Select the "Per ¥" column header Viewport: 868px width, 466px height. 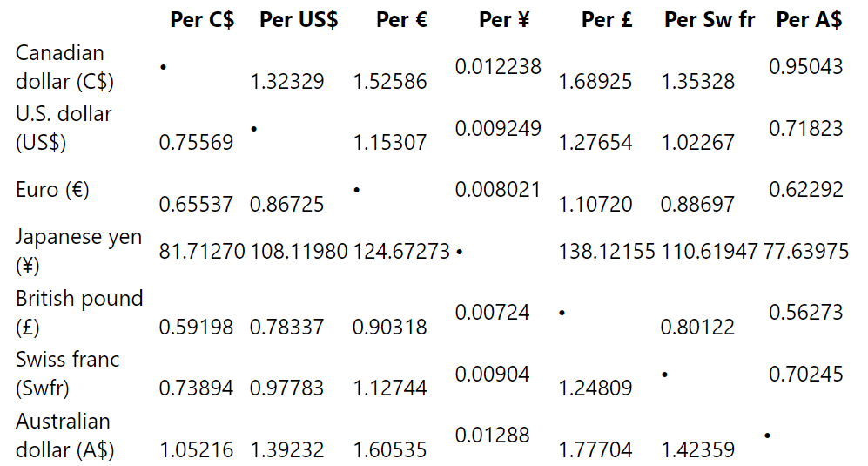point(504,20)
